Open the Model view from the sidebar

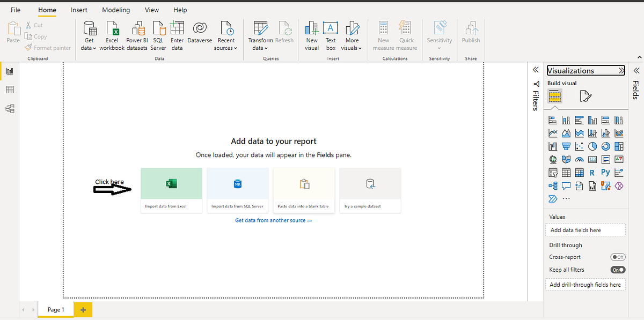click(x=10, y=108)
